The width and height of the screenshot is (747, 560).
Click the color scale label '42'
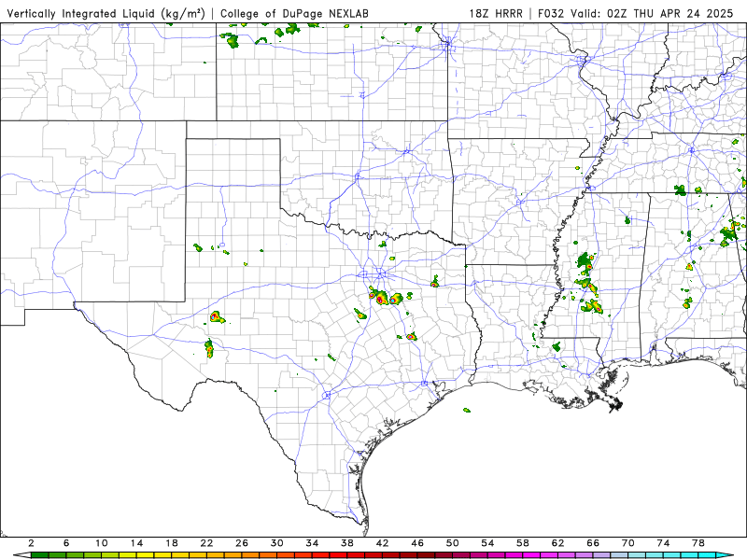(383, 543)
